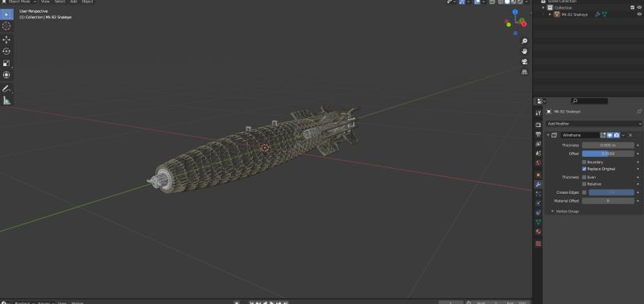The height and width of the screenshot is (304, 644).
Task: Click the Zoom view magnifier icon
Action: pos(525,42)
